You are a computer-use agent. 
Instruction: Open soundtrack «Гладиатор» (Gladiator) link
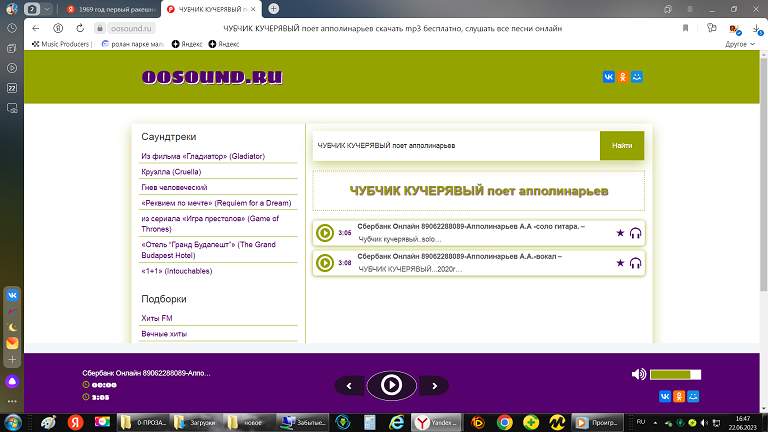(x=203, y=156)
